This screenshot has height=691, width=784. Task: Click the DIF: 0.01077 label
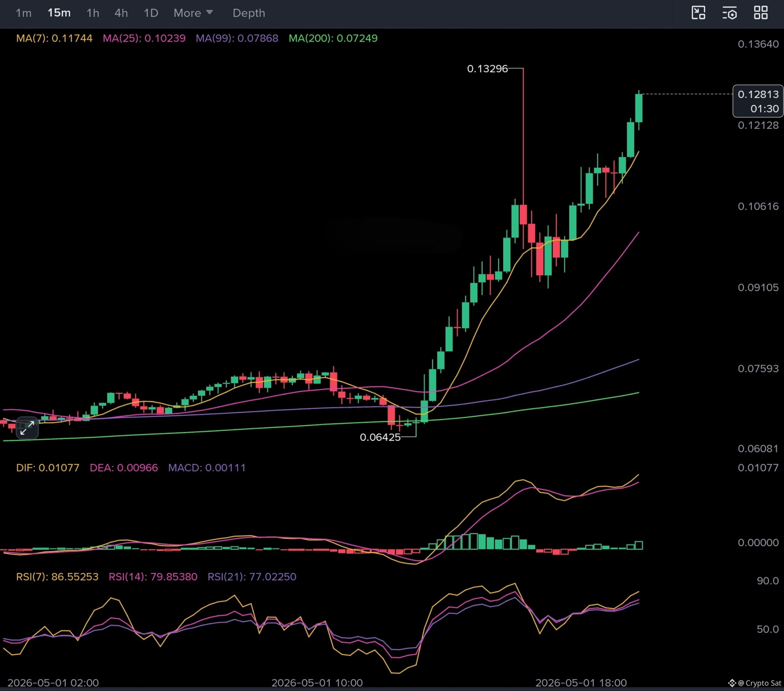pos(47,468)
